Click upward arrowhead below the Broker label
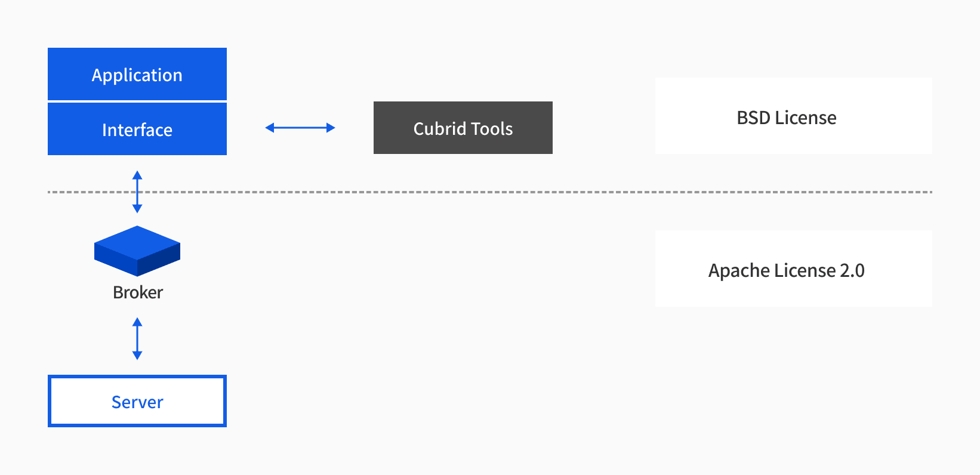This screenshot has height=475, width=980. (137, 322)
